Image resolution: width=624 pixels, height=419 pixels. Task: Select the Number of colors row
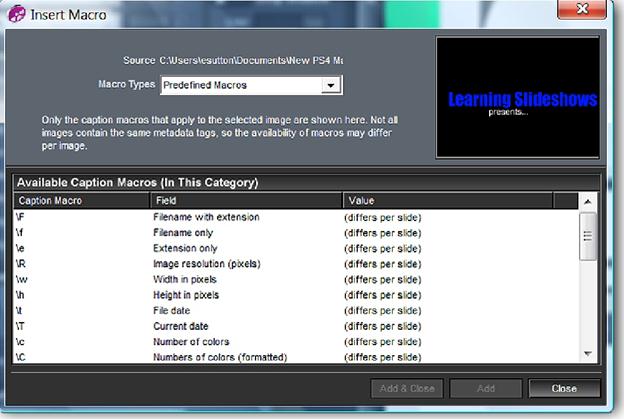click(296, 342)
